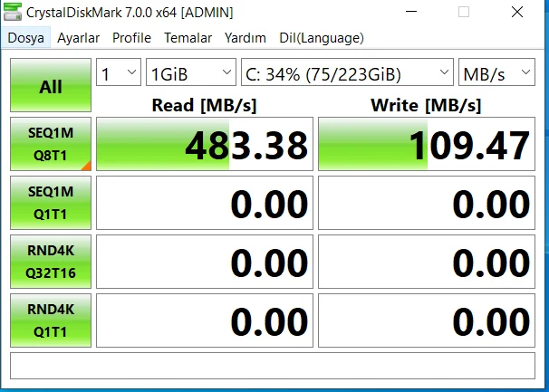Open the Ayarlar menu

point(78,38)
